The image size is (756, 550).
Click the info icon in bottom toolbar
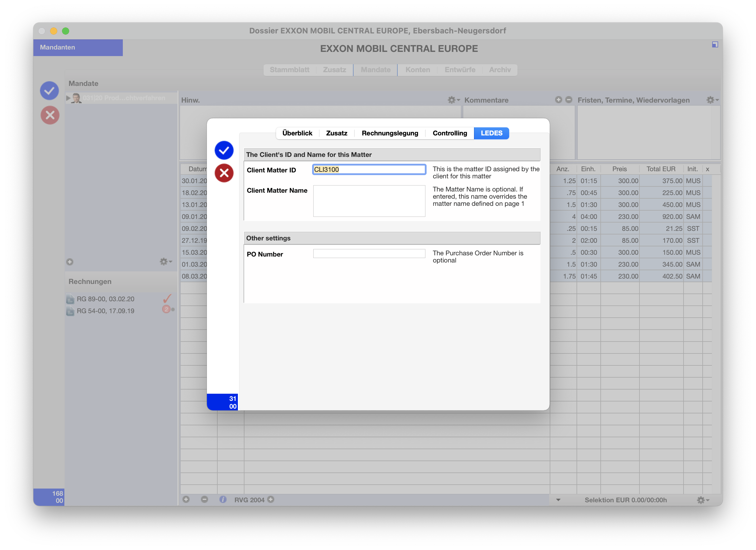[x=223, y=499]
